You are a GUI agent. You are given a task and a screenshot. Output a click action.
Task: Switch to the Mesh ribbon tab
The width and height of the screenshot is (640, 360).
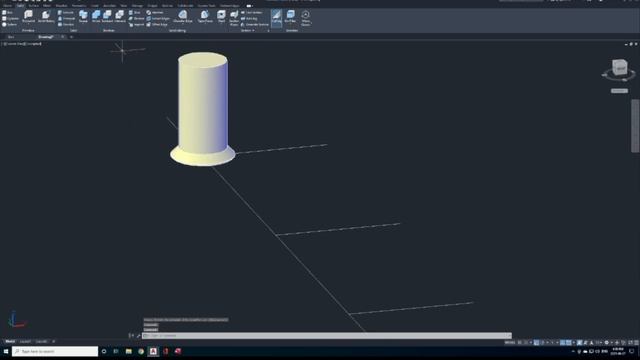click(x=47, y=6)
